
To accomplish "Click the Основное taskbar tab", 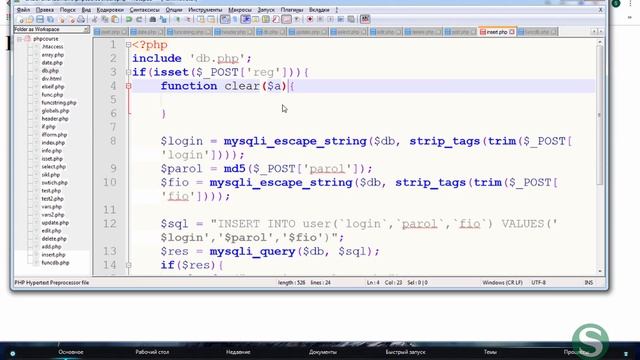I will pos(71,352).
